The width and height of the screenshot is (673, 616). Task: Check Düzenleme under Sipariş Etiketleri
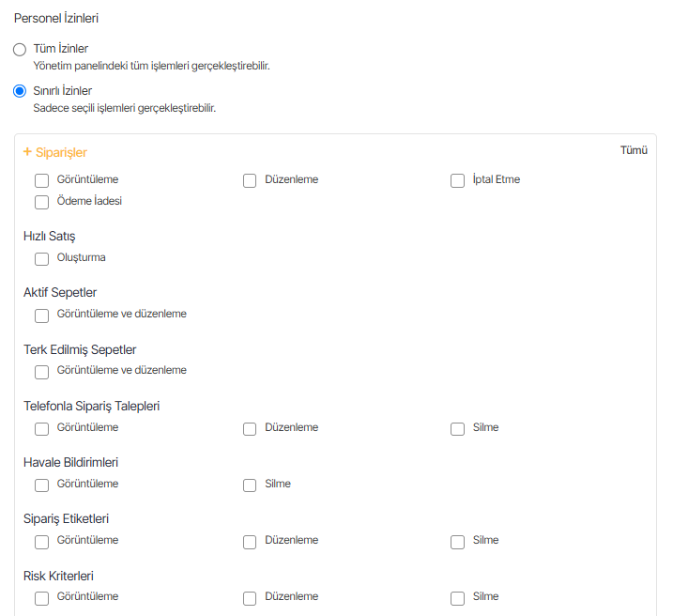click(250, 542)
